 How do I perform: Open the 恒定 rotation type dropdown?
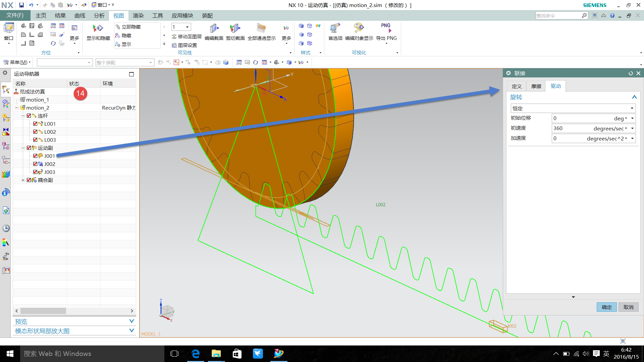(573, 108)
